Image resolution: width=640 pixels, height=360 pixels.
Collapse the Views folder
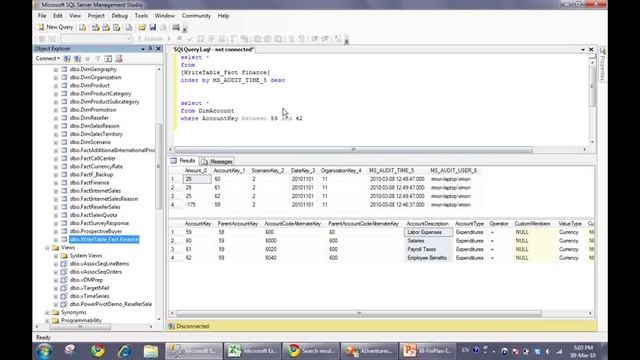coord(47,248)
